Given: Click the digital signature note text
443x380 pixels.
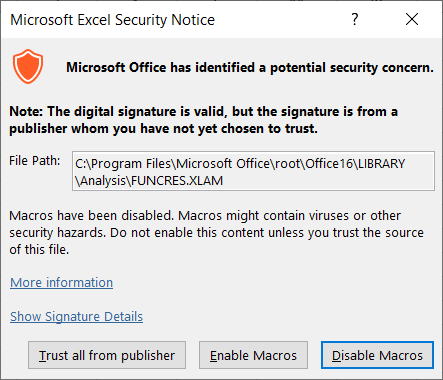Looking at the screenshot, I should pyautogui.click(x=203, y=120).
